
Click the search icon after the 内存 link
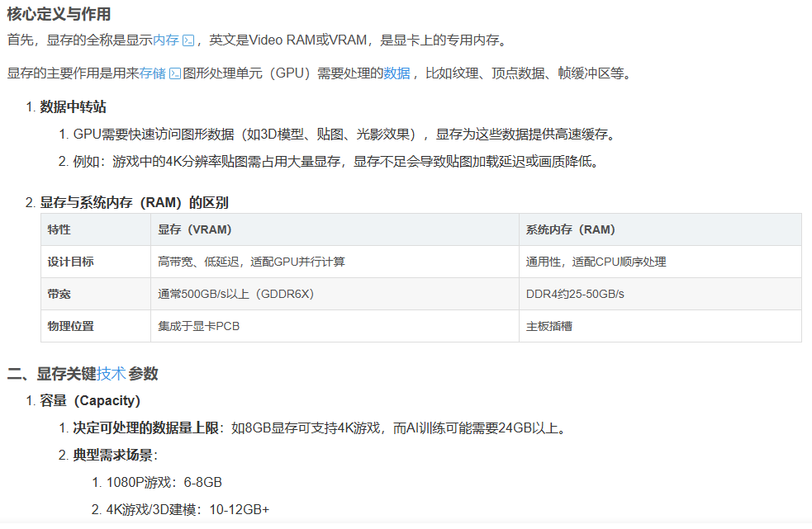188,40
